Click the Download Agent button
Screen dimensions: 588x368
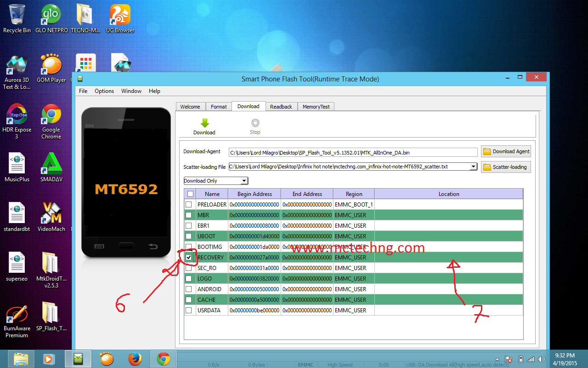pyautogui.click(x=506, y=151)
